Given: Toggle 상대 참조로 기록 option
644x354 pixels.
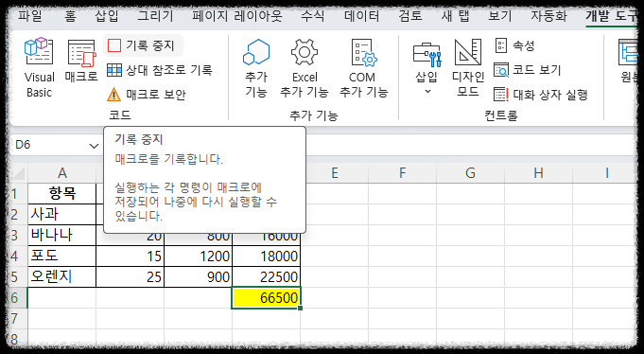Looking at the screenshot, I should 160,70.
